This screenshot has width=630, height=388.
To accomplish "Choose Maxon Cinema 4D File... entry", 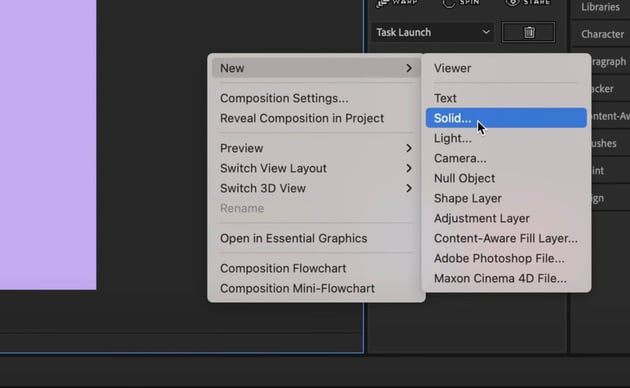I will pos(506,278).
